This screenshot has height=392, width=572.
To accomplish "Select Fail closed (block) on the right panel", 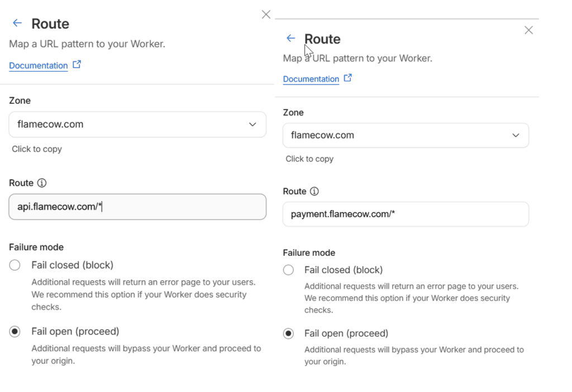I will pos(288,270).
